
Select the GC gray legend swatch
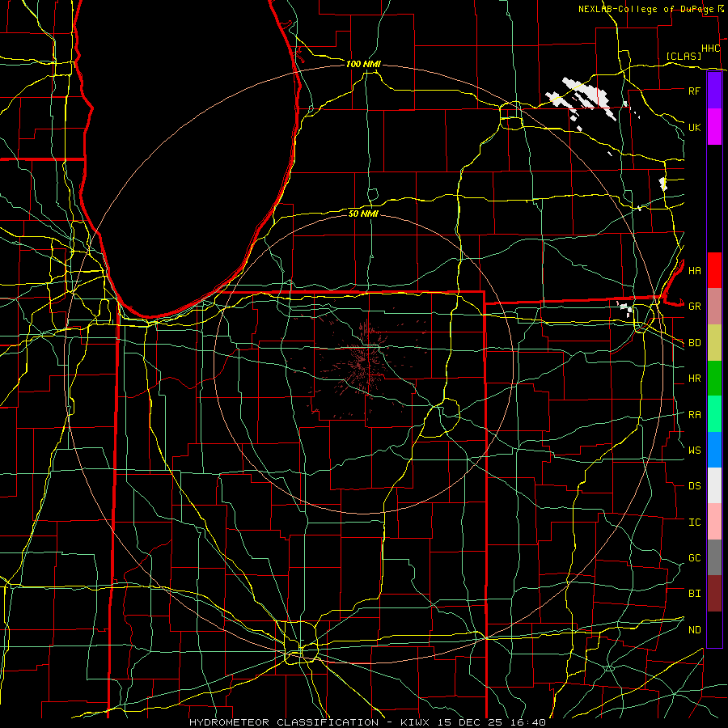coord(714,557)
